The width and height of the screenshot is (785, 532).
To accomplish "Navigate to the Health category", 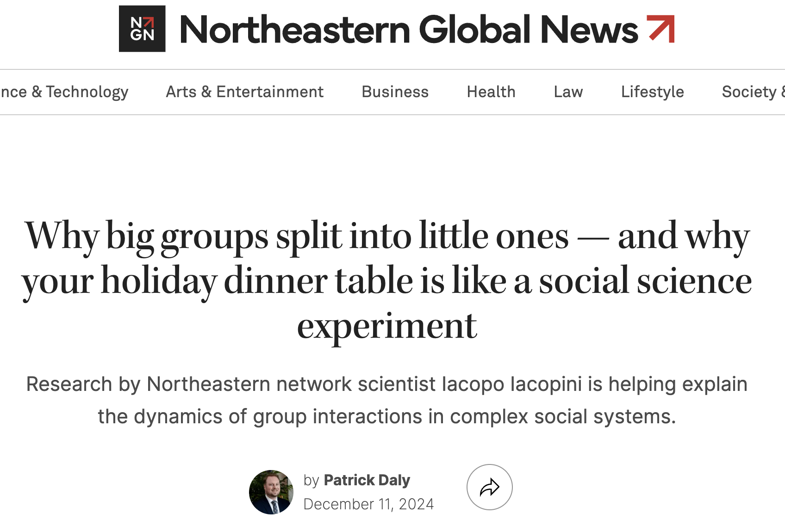I will point(491,92).
